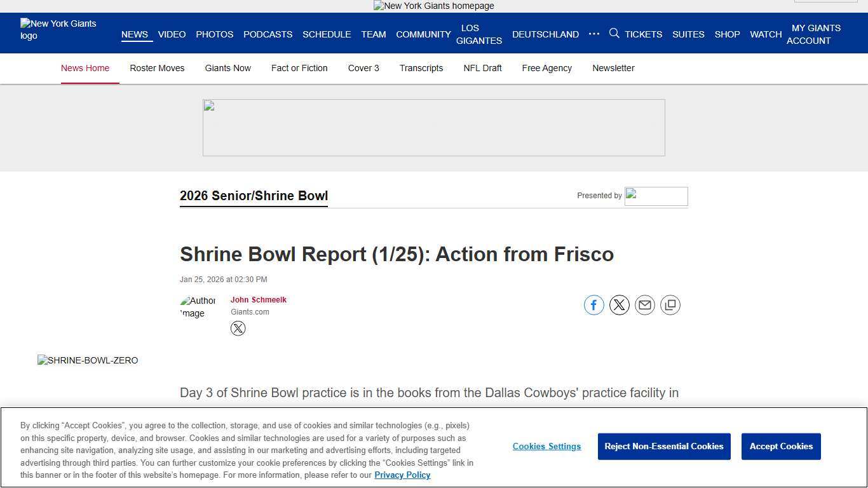This screenshot has height=488, width=868.
Task: Share the article on Facebook
Action: (593, 304)
